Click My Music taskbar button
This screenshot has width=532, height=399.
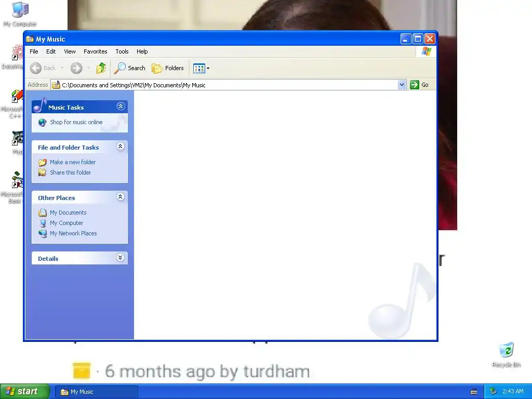[x=96, y=392]
